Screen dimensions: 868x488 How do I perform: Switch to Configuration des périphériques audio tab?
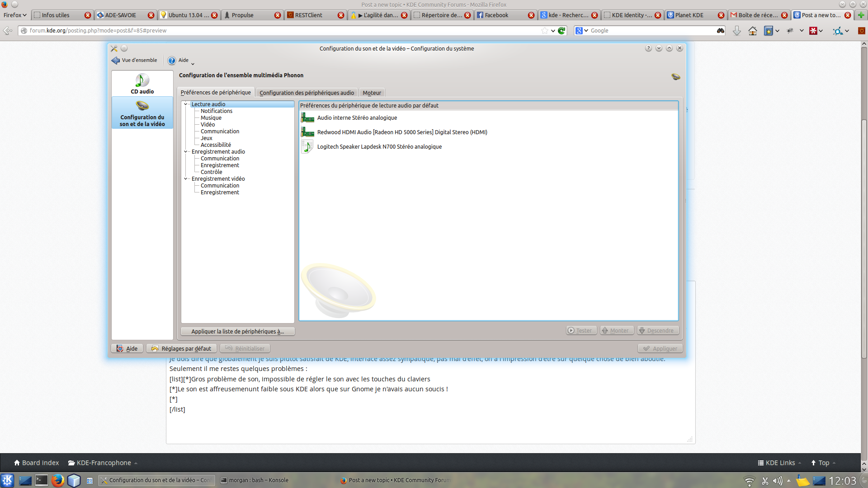tap(307, 93)
